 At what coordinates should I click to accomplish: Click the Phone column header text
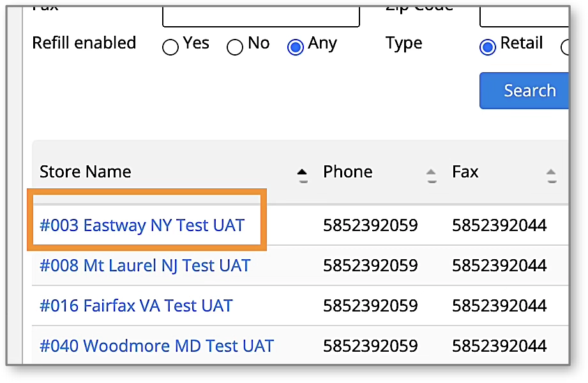[x=348, y=172]
